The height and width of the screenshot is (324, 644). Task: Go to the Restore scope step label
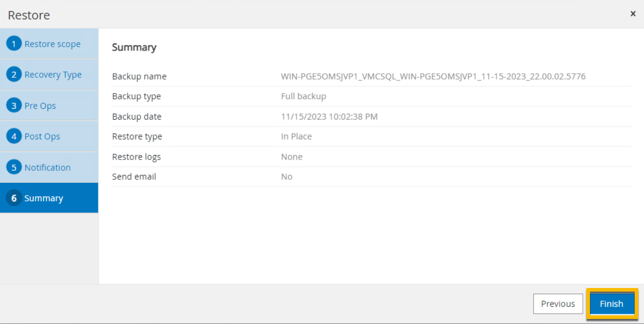(x=53, y=44)
